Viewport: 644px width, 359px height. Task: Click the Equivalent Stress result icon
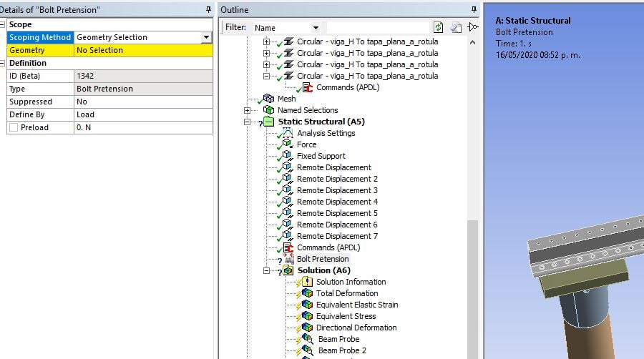pyautogui.click(x=307, y=316)
